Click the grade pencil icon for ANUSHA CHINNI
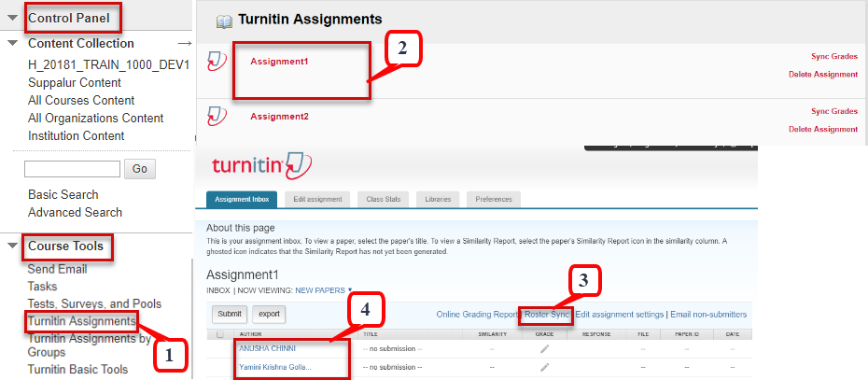Screen dimensions: 868x380 pos(544,349)
